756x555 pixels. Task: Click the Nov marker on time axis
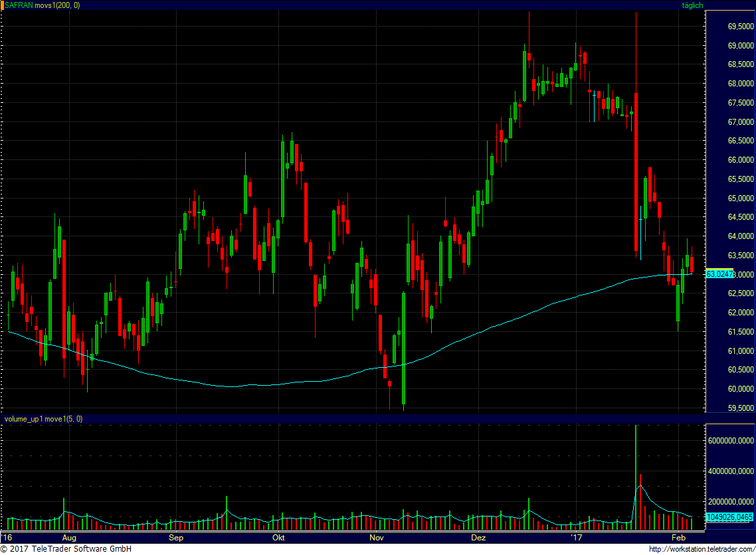[x=377, y=538]
